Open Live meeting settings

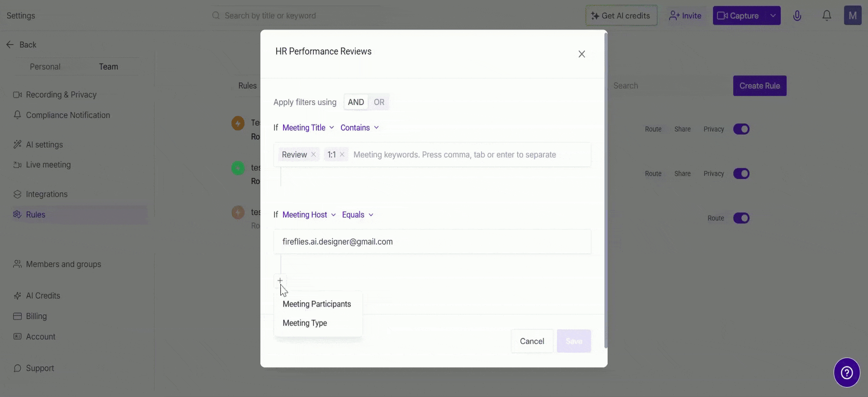point(42,165)
